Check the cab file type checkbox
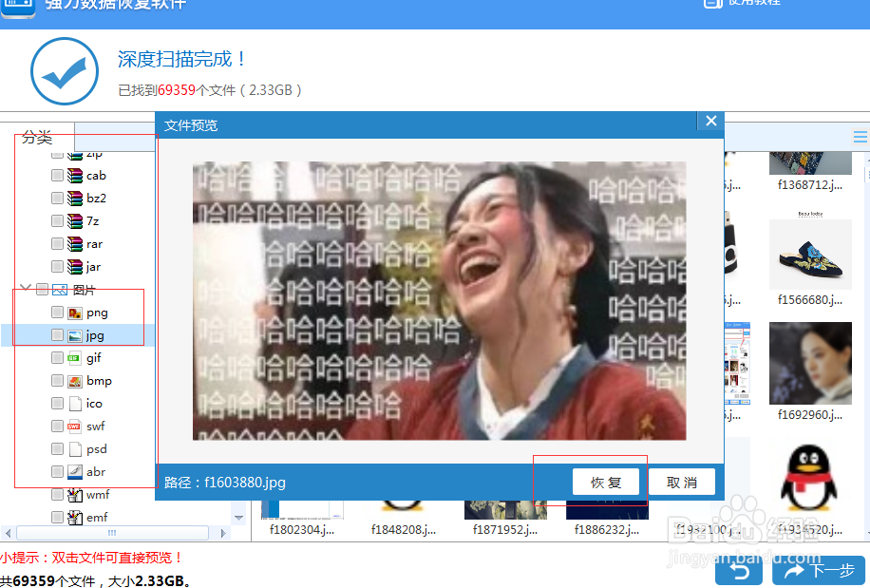Viewport: 870px width, 588px height. [57, 176]
